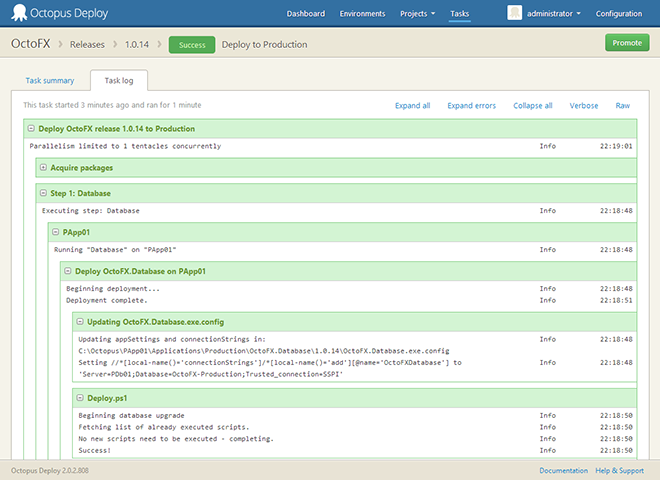Click the 22:19:01 timestamp

click(616, 146)
